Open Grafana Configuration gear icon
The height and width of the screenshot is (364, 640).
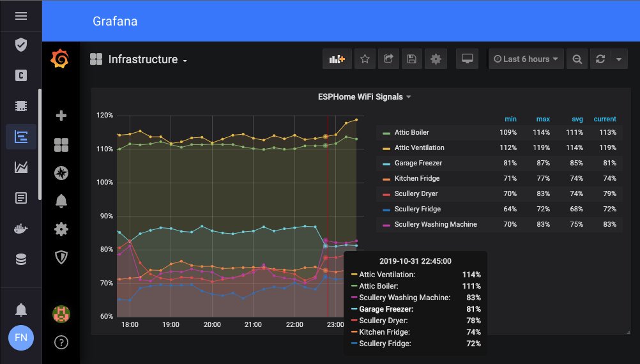pyautogui.click(x=61, y=229)
